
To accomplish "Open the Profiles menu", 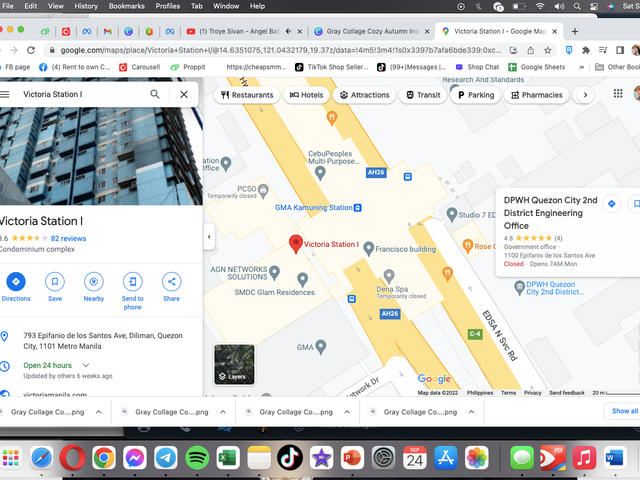I will (168, 6).
